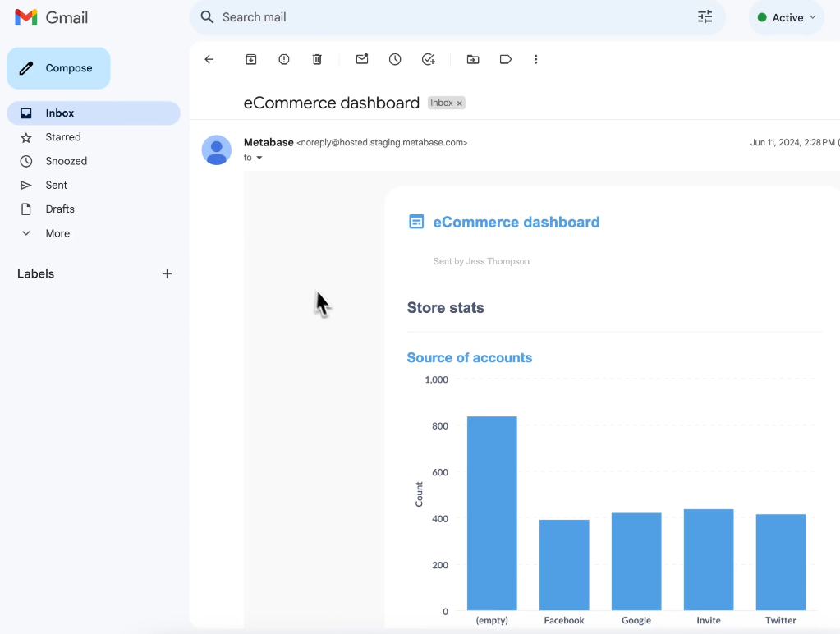The image size is (840, 634).
Task: Open Move to folder icon
Action: (472, 59)
